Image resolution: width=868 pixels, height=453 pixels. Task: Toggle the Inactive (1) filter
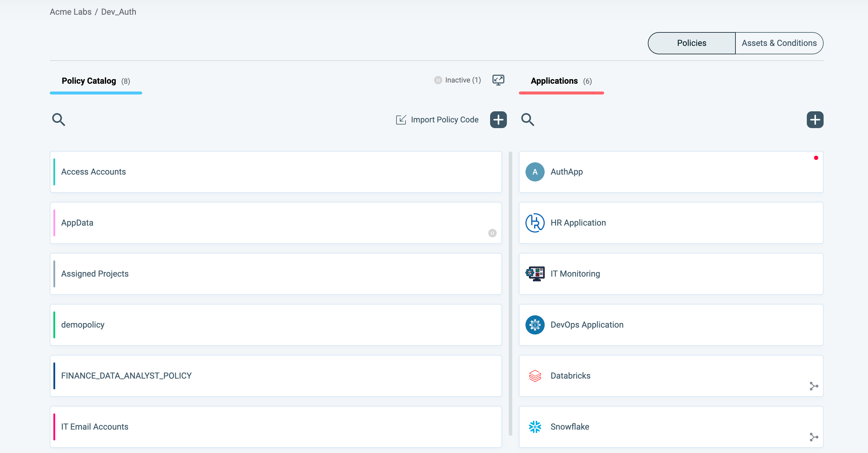(x=458, y=80)
